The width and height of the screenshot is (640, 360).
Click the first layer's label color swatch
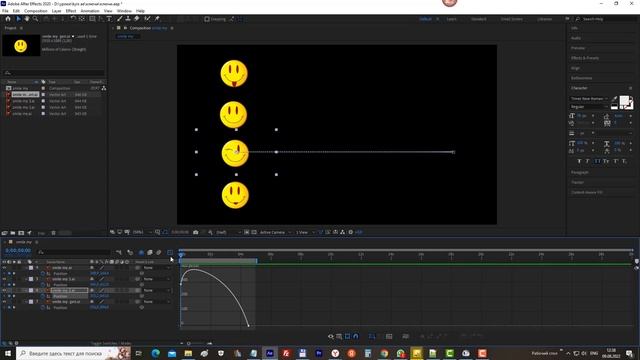coord(31,268)
